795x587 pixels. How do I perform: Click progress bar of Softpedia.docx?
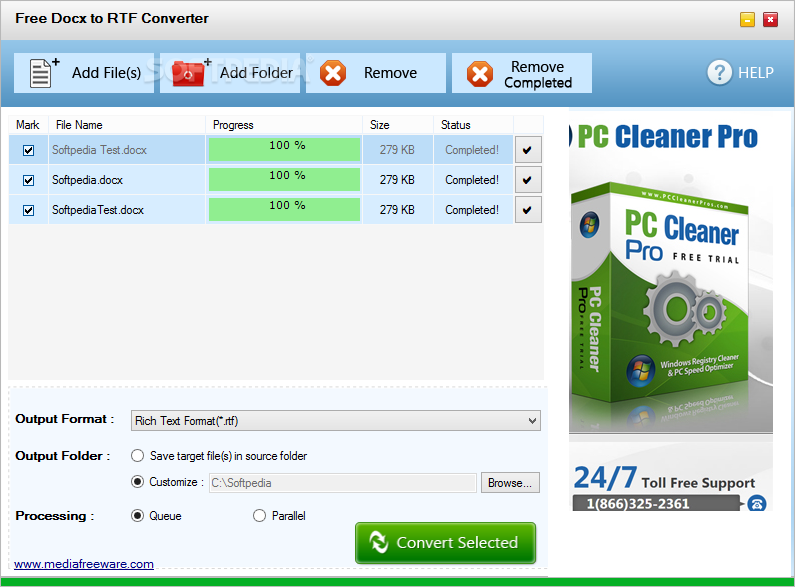pos(284,180)
